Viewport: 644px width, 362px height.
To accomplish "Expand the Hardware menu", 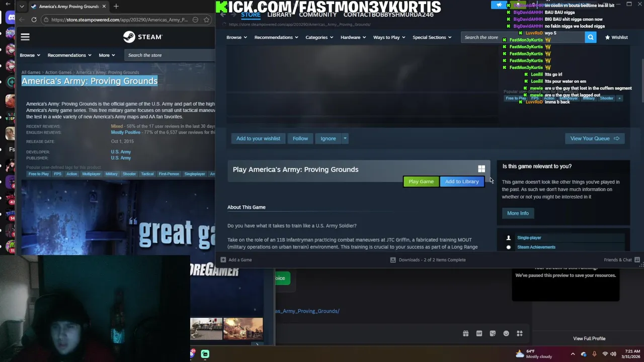I will (x=353, y=37).
